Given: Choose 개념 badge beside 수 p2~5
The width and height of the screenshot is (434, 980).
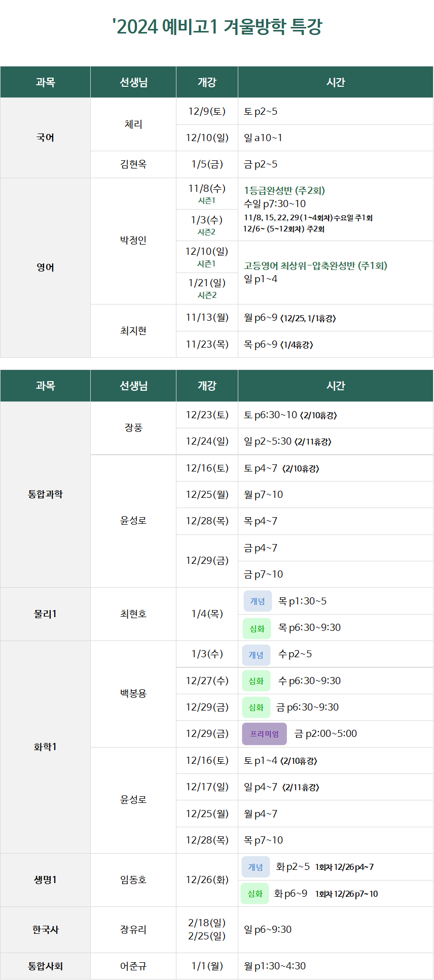Looking at the screenshot, I should click(x=256, y=655).
